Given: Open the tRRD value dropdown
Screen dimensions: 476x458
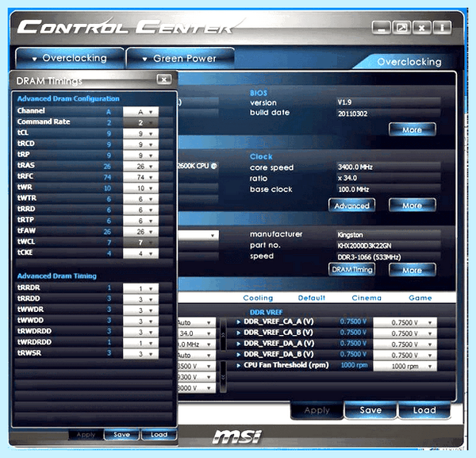Looking at the screenshot, I should click(x=140, y=210).
